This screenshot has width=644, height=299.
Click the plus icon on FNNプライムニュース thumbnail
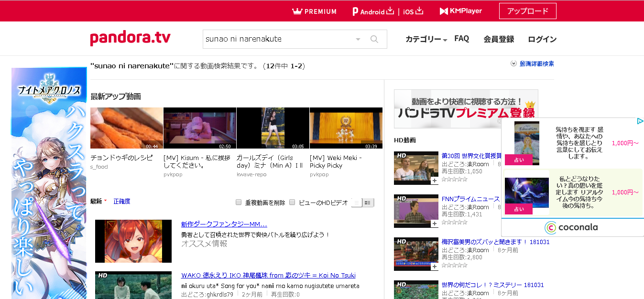click(434, 224)
